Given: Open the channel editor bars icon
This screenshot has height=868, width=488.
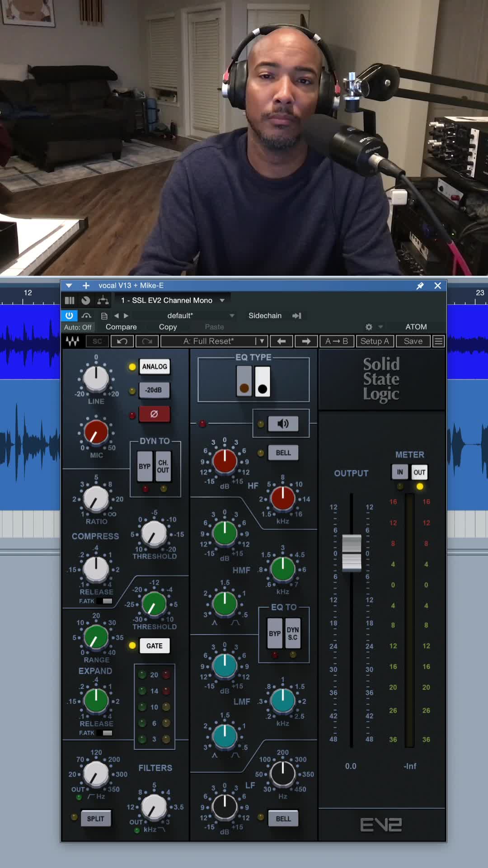Looking at the screenshot, I should click(70, 300).
